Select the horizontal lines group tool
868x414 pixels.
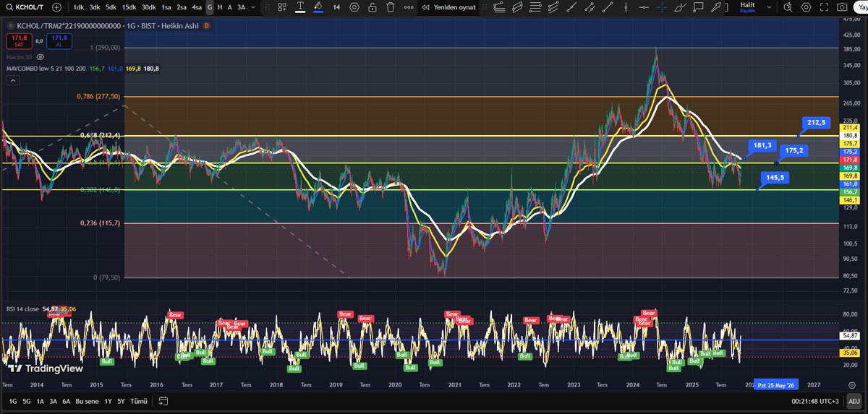535,7
